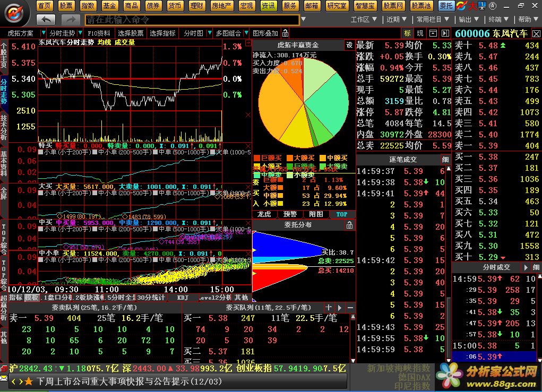Click the minus icon on 委买队列 header
Viewport: 542px width, 392px height.
[x=350, y=307]
